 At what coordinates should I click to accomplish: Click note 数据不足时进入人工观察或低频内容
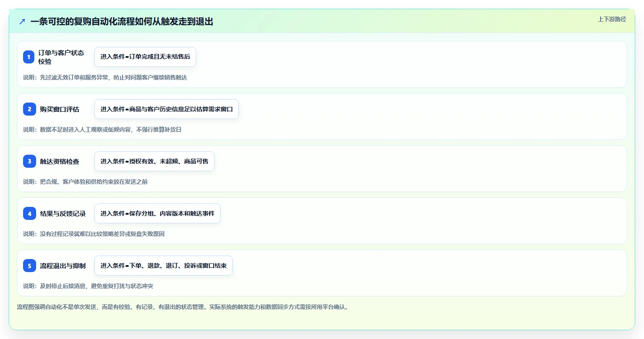tap(102, 130)
